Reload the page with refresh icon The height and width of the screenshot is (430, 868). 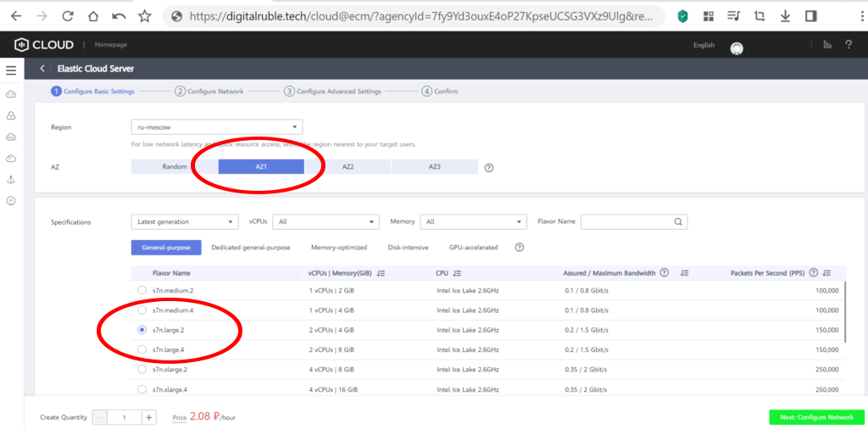(x=68, y=16)
